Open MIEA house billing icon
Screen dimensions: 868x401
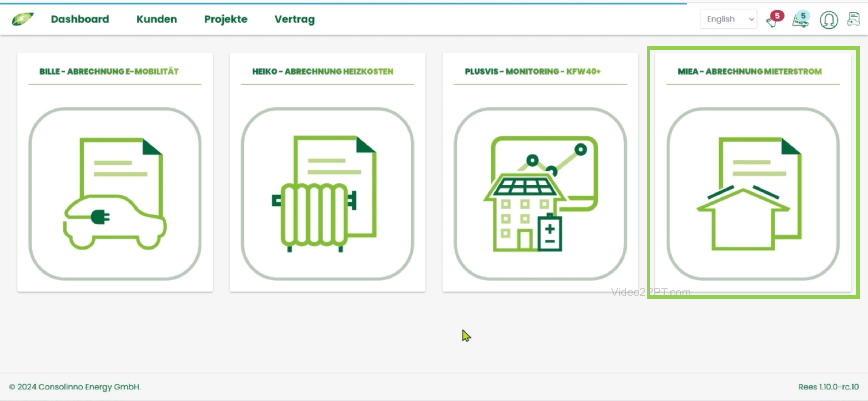pos(753,194)
